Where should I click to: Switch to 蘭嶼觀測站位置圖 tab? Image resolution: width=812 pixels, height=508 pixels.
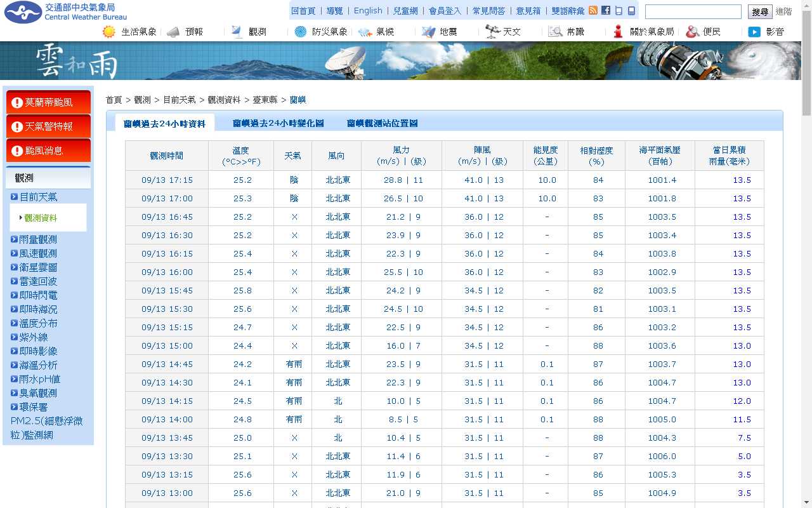tap(382, 123)
